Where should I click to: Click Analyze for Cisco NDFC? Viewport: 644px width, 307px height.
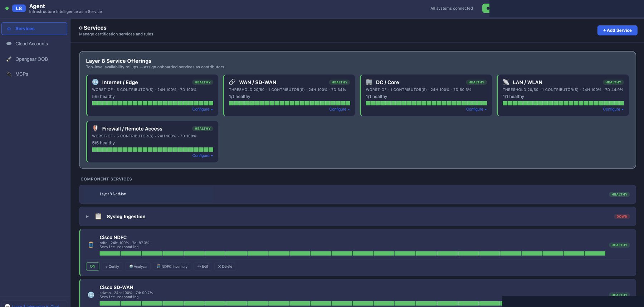tap(138, 267)
